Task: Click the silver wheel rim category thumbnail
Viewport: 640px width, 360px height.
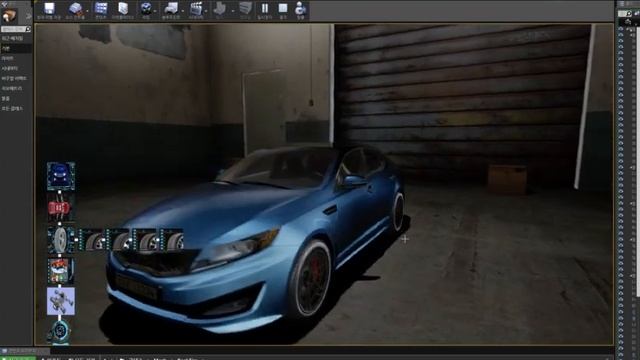Action: click(x=60, y=240)
